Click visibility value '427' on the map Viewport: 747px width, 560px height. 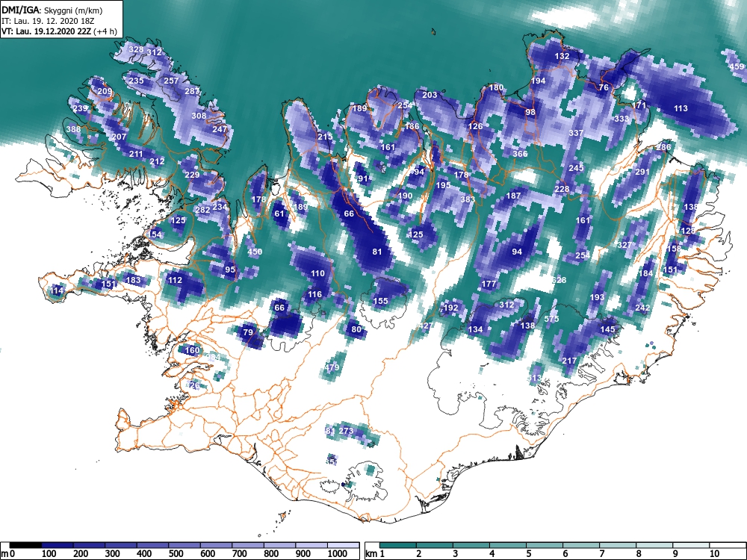(426, 326)
